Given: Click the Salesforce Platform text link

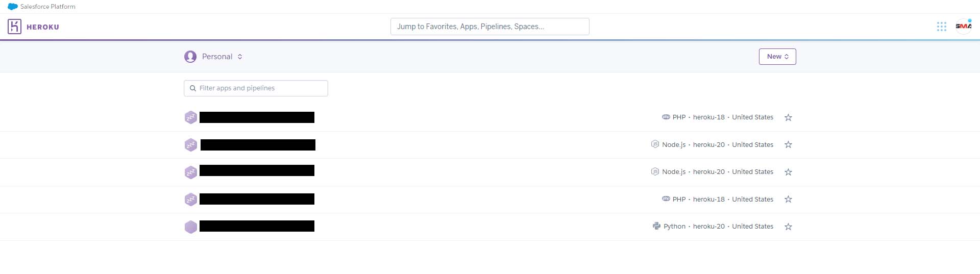Looking at the screenshot, I should (48, 7).
